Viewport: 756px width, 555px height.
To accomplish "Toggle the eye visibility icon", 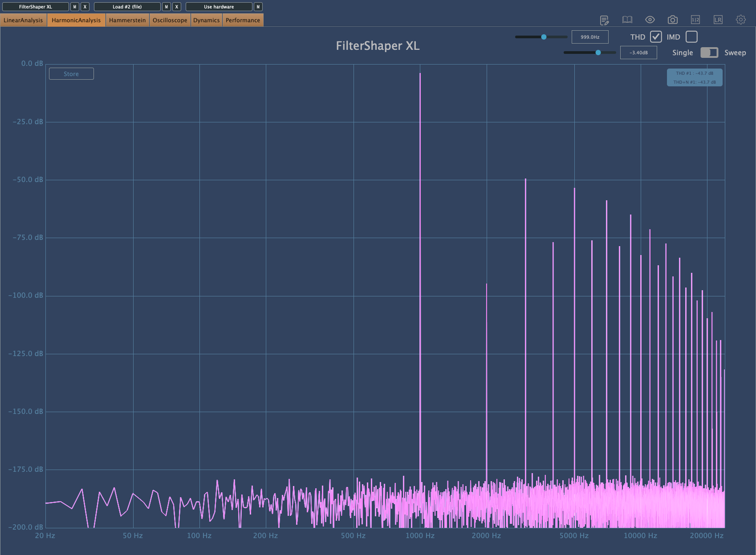I will pos(650,20).
